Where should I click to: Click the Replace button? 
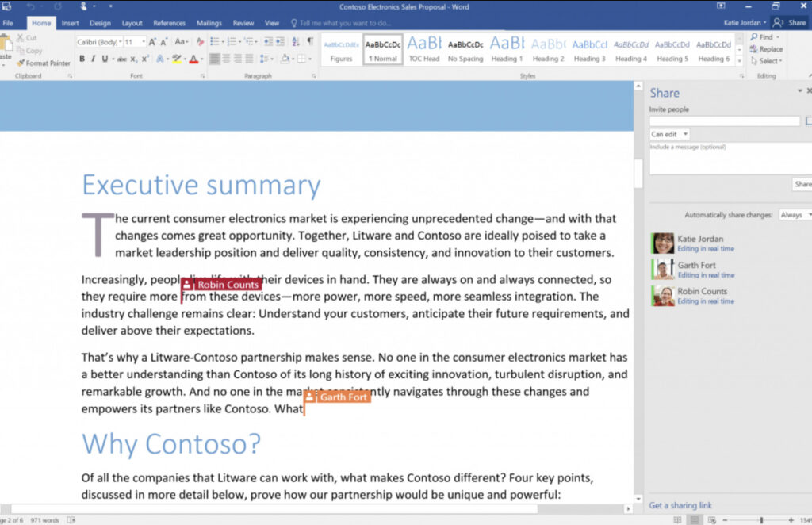click(767, 49)
